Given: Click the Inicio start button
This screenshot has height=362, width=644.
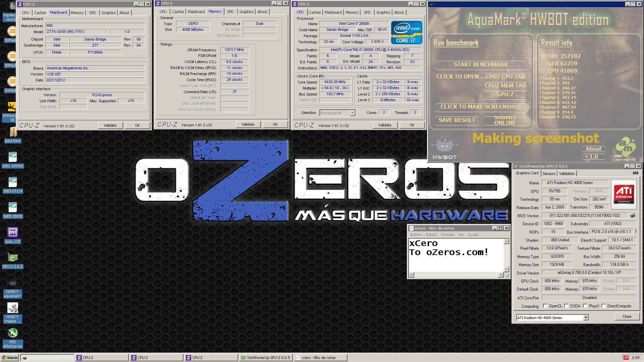Looking at the screenshot, I should pos(10,358).
